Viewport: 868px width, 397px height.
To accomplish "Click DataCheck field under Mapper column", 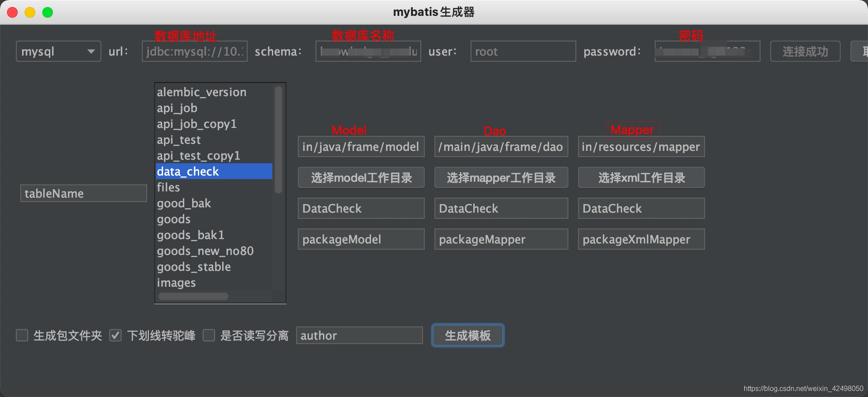I will pos(642,208).
